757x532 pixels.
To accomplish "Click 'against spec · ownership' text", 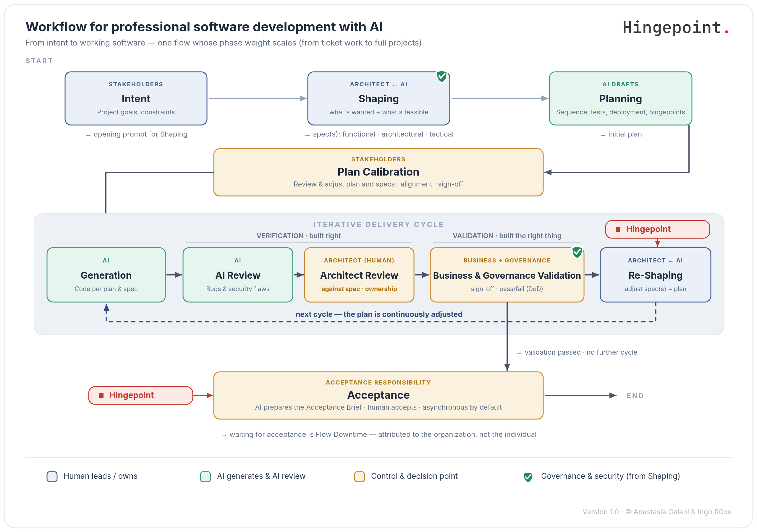I will (x=359, y=289).
